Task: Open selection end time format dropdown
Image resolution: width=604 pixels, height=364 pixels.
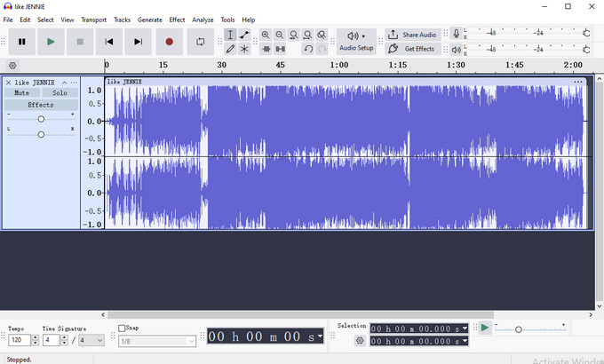Action: [465, 341]
